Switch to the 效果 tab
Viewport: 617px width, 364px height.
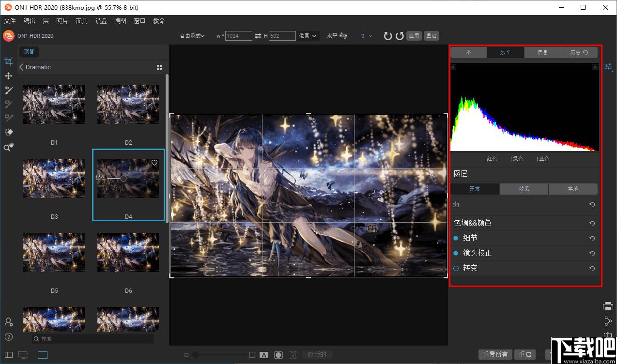[x=524, y=189]
